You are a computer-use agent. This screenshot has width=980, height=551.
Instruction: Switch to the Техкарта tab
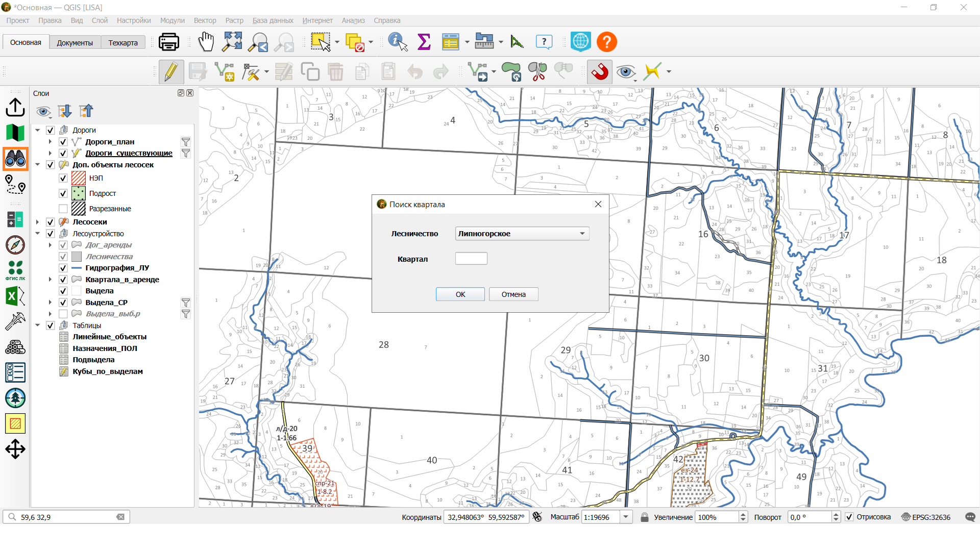pyautogui.click(x=123, y=43)
